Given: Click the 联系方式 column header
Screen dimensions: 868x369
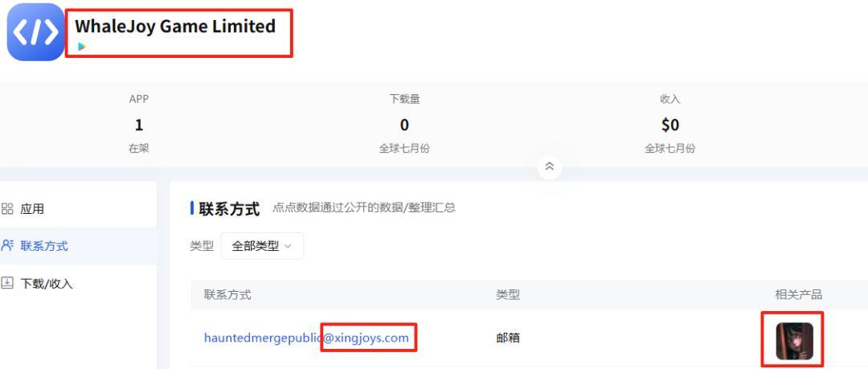Looking at the screenshot, I should (227, 295).
